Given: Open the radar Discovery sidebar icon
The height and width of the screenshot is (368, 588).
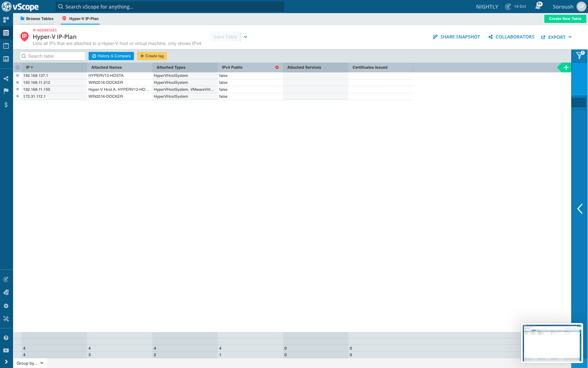Looking at the screenshot, I should pyautogui.click(x=6, y=280).
